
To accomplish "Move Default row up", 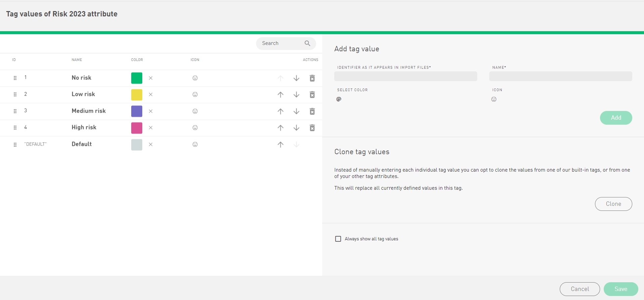I will pyautogui.click(x=281, y=144).
